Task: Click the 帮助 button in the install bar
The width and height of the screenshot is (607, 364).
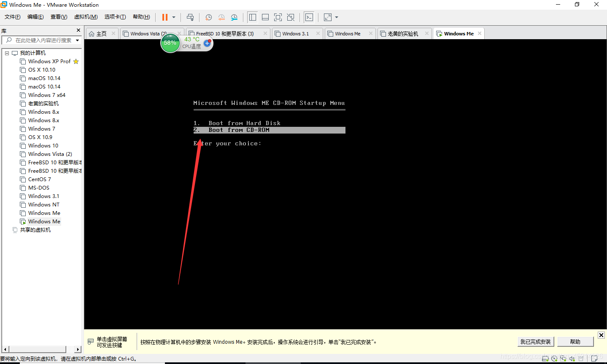Action: tap(575, 342)
